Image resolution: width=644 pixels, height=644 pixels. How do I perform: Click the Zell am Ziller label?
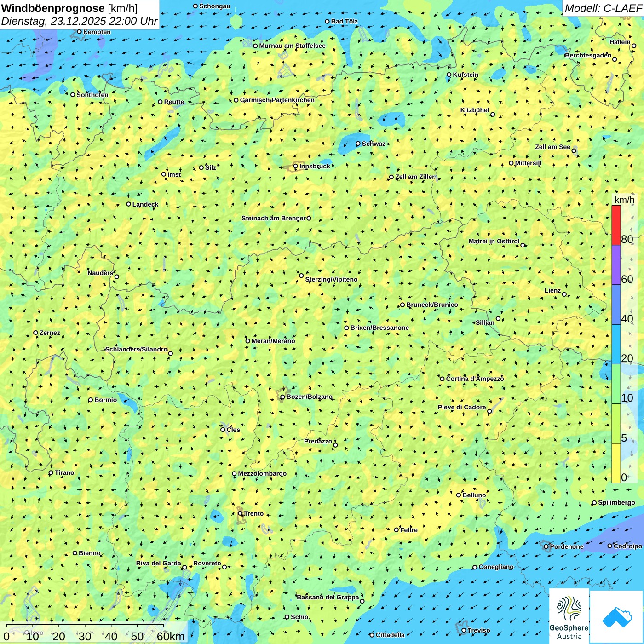click(414, 177)
